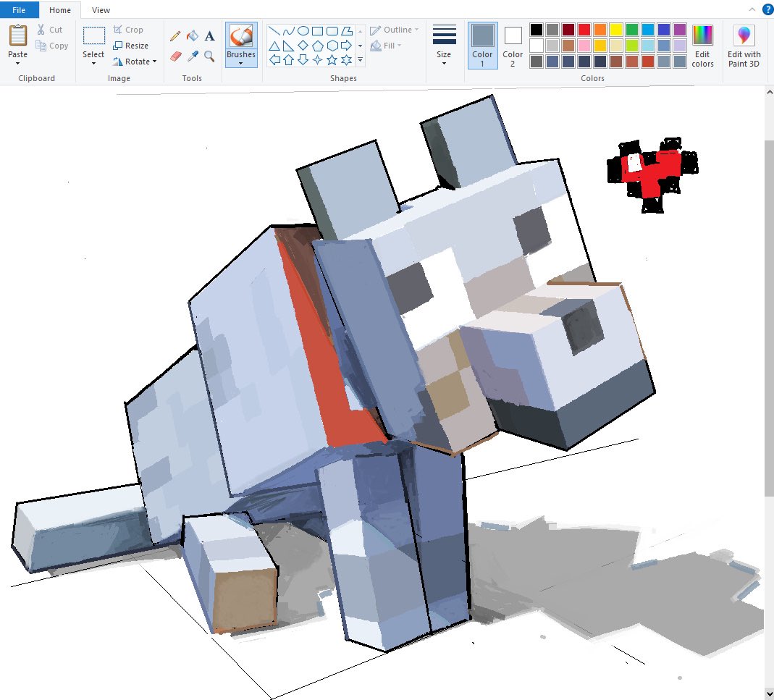Pick the purple color swatch
This screenshot has height=700, width=774.
pos(680,30)
